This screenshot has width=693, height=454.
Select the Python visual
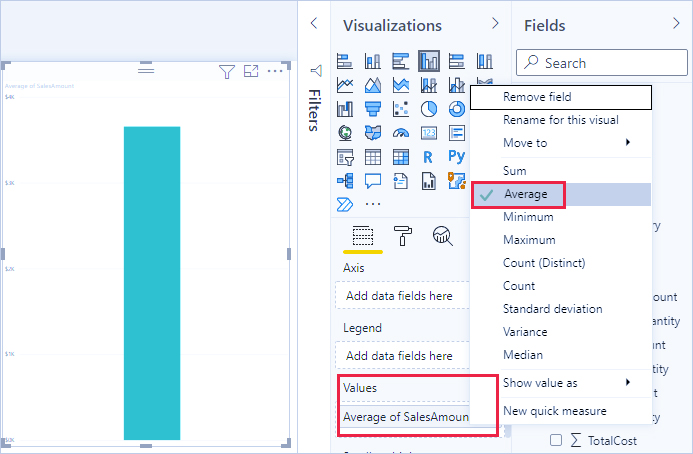point(457,156)
